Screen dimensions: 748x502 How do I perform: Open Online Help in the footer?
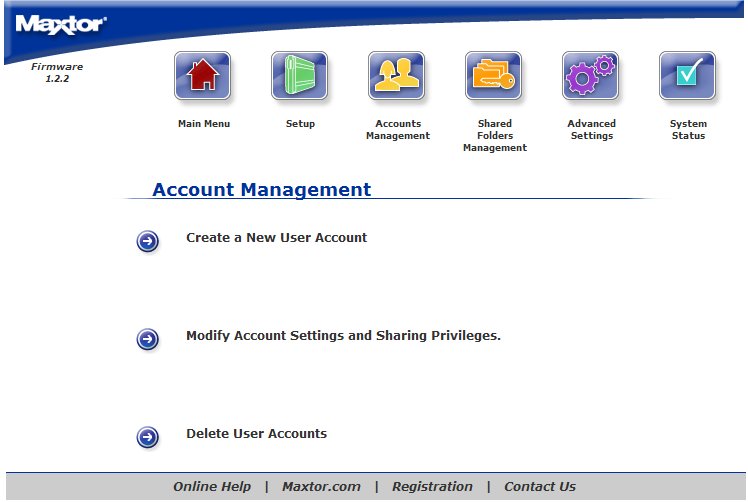[x=212, y=487]
